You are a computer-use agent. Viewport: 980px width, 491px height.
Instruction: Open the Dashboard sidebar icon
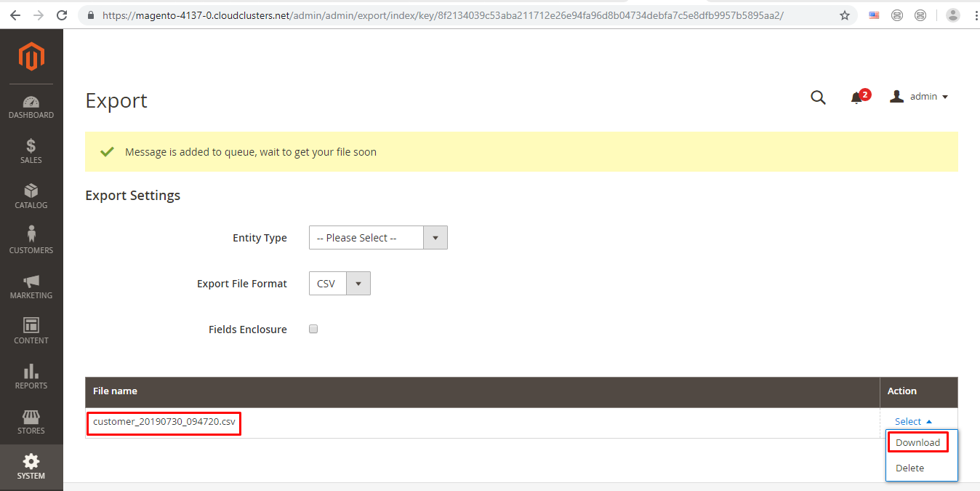pyautogui.click(x=31, y=107)
